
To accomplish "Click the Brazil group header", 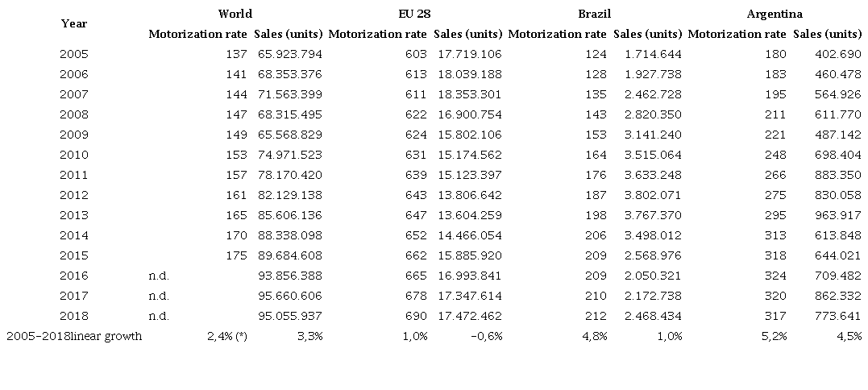I will [x=594, y=14].
